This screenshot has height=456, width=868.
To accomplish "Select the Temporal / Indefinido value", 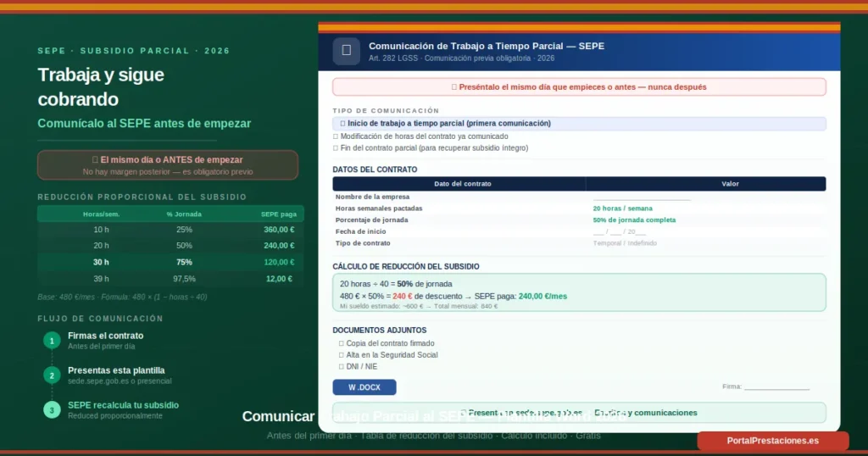I will tap(625, 243).
